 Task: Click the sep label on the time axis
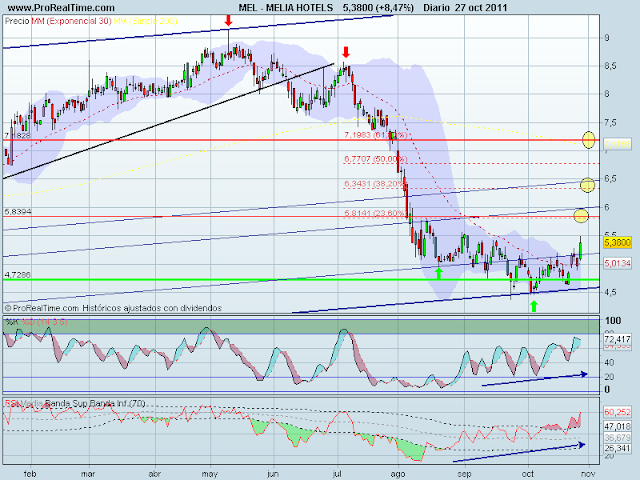pyautogui.click(x=464, y=474)
